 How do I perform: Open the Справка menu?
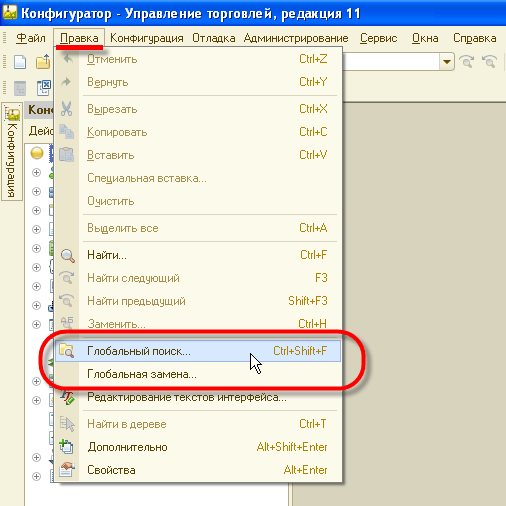coord(474,38)
